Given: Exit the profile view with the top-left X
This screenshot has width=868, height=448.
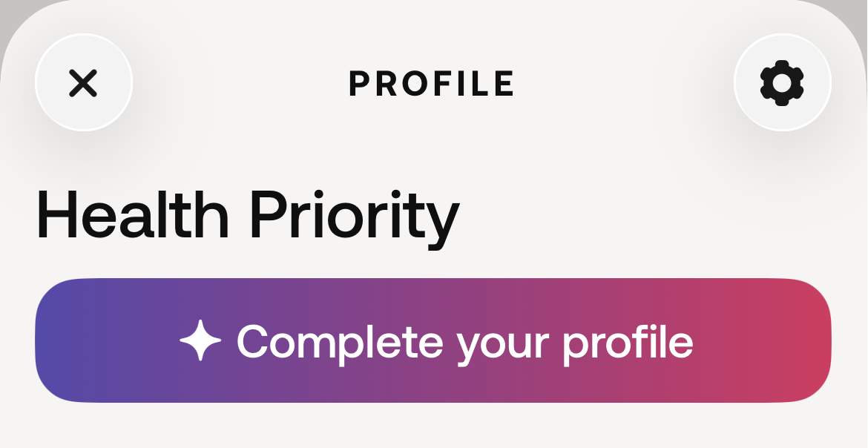Looking at the screenshot, I should click(x=84, y=83).
